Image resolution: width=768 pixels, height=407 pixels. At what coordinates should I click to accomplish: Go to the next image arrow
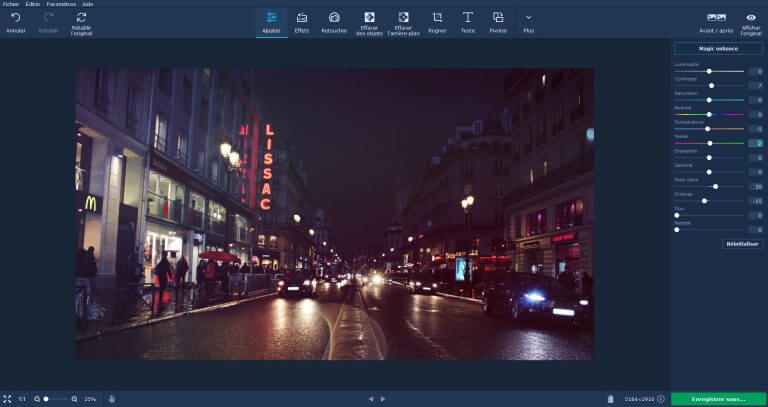coord(383,399)
